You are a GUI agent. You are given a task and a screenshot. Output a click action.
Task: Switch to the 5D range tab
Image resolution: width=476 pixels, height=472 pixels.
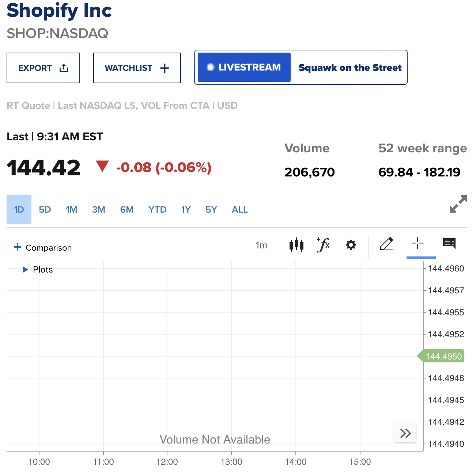45,210
